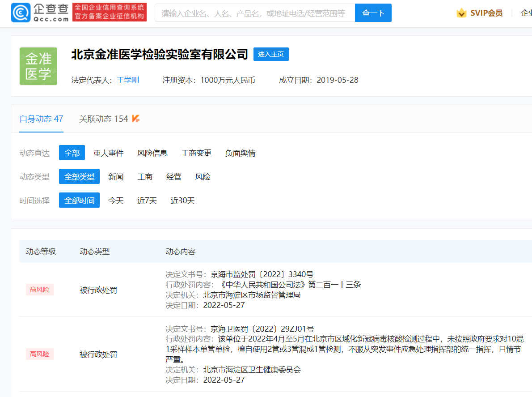
Task: Click the 动态内容 column header
Action: click(x=181, y=252)
